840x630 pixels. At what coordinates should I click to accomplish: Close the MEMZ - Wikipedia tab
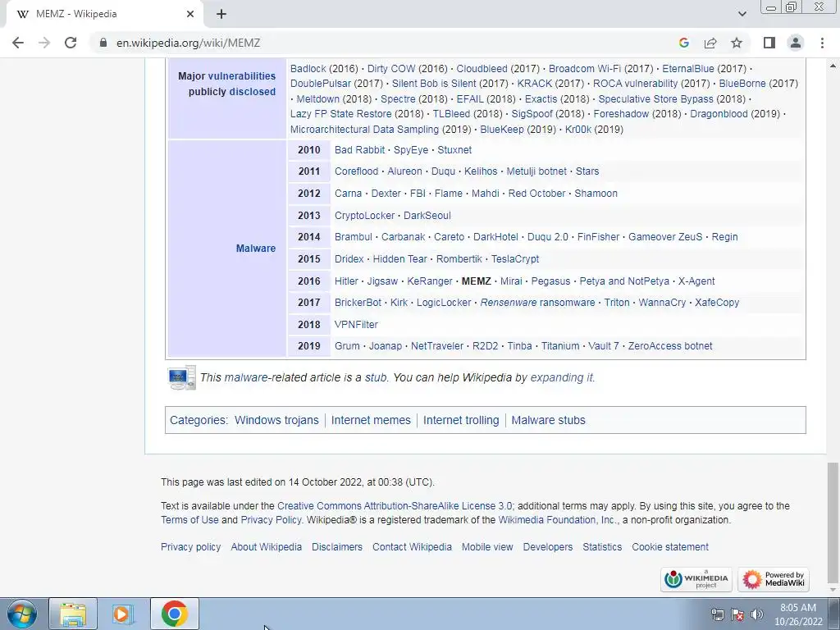click(x=190, y=14)
